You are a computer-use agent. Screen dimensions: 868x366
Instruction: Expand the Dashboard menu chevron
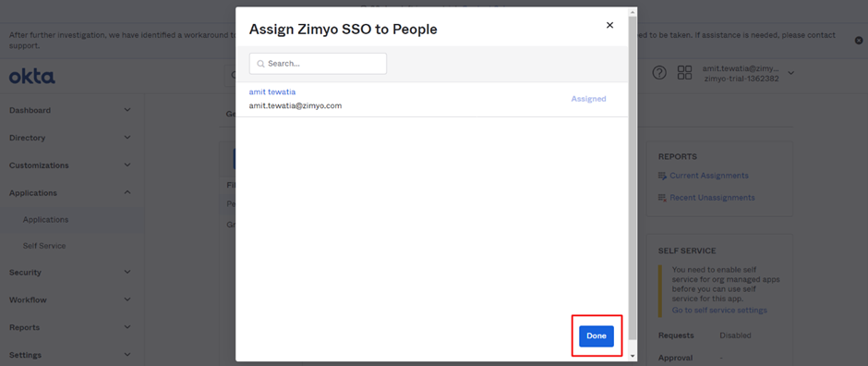[127, 110]
